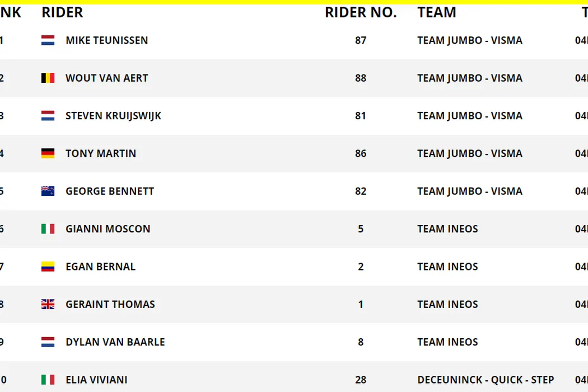Click the RIDER NO. column header
Image resolution: width=588 pixels, height=392 pixels.
point(361,12)
